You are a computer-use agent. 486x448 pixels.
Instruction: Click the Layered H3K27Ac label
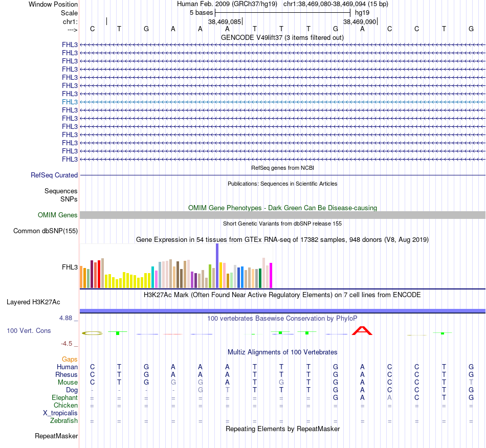(x=33, y=302)
